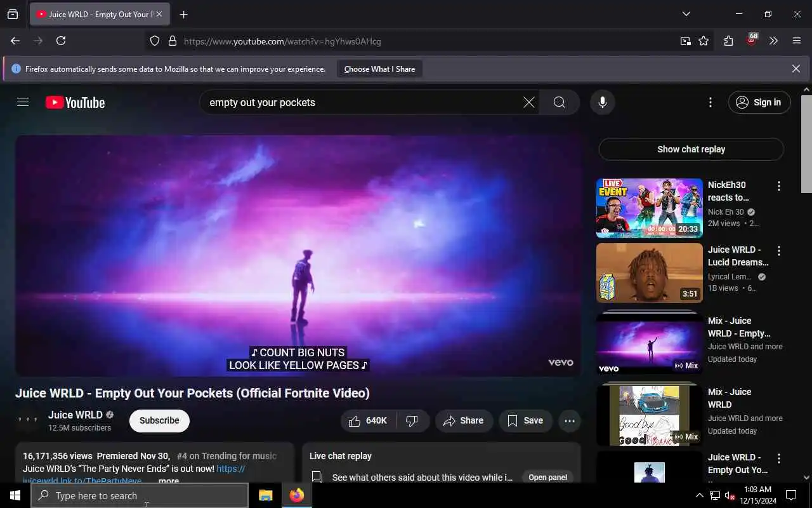This screenshot has width=812, height=508.
Task: View site security padlock info
Action: 172,41
